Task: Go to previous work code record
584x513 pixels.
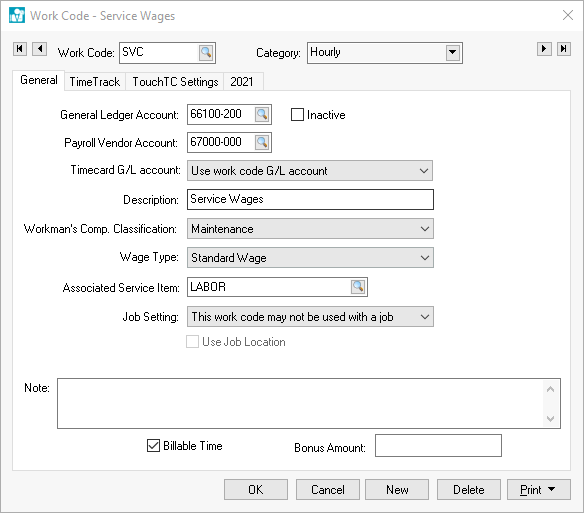Action: click(39, 49)
